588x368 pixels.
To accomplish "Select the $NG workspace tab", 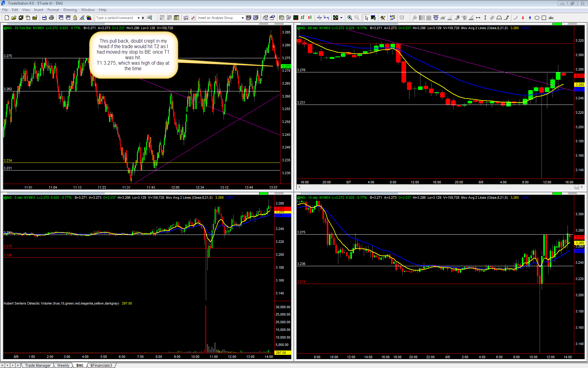I will coord(80,365).
